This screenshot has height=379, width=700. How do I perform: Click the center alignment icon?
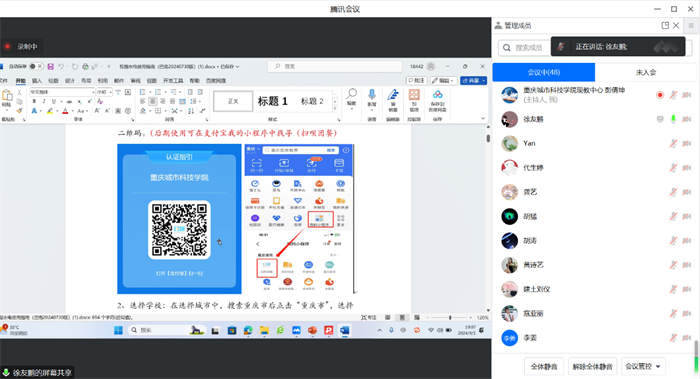tap(153, 101)
